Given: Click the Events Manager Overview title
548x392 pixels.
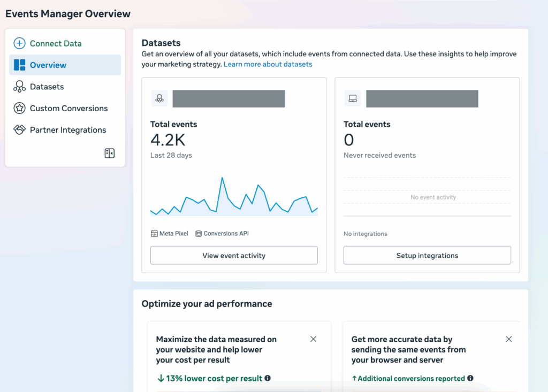Looking at the screenshot, I should pyautogui.click(x=68, y=14).
